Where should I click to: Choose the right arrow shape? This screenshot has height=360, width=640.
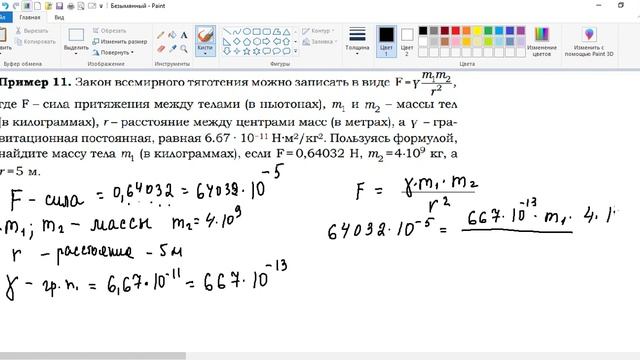pyautogui.click(x=267, y=41)
